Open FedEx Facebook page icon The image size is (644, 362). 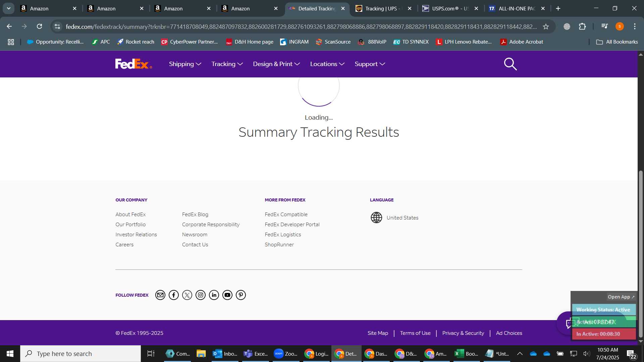coord(174,295)
